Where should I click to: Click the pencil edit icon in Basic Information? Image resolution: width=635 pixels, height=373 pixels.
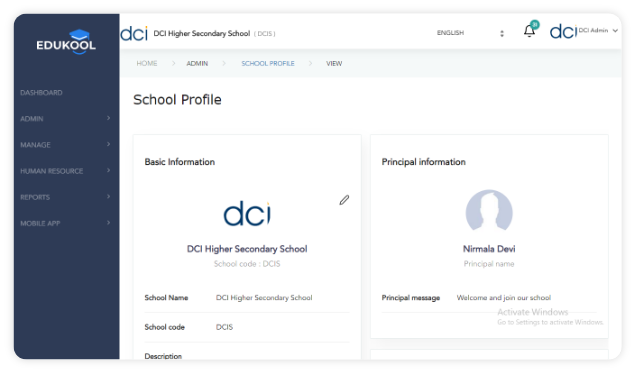[344, 200]
